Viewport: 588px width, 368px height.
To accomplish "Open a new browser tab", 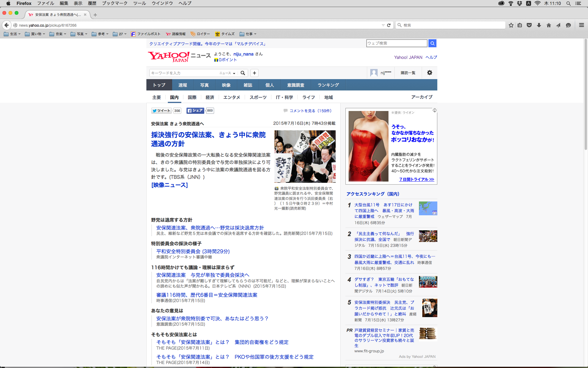I will click(x=95, y=15).
